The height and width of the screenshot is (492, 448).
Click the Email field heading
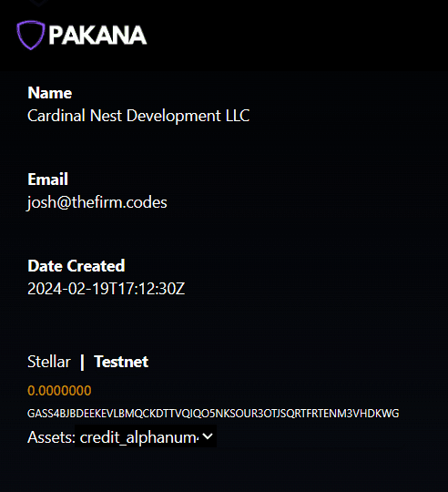[x=47, y=179]
